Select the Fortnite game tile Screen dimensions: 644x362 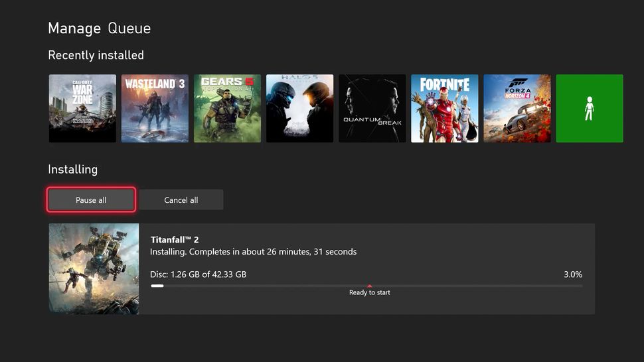[445, 108]
